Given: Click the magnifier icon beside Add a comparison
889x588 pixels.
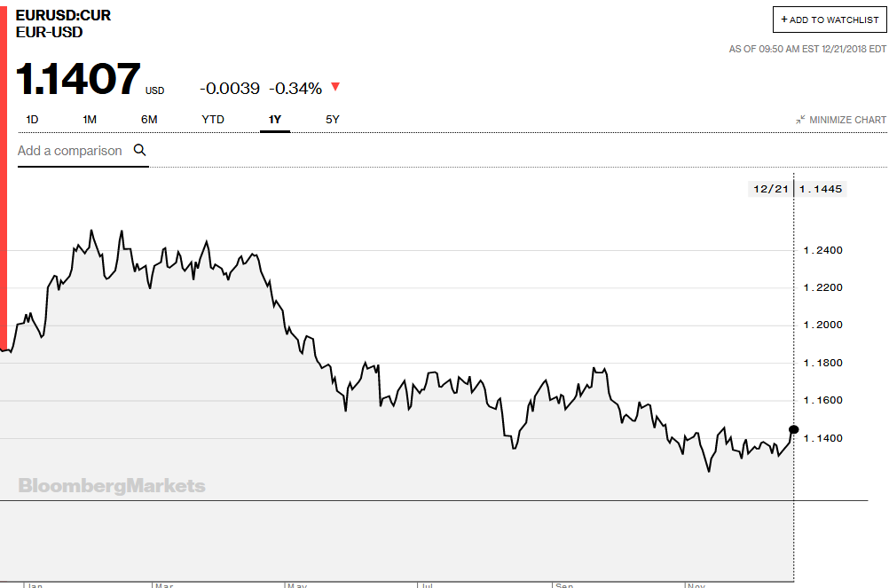Looking at the screenshot, I should (139, 150).
